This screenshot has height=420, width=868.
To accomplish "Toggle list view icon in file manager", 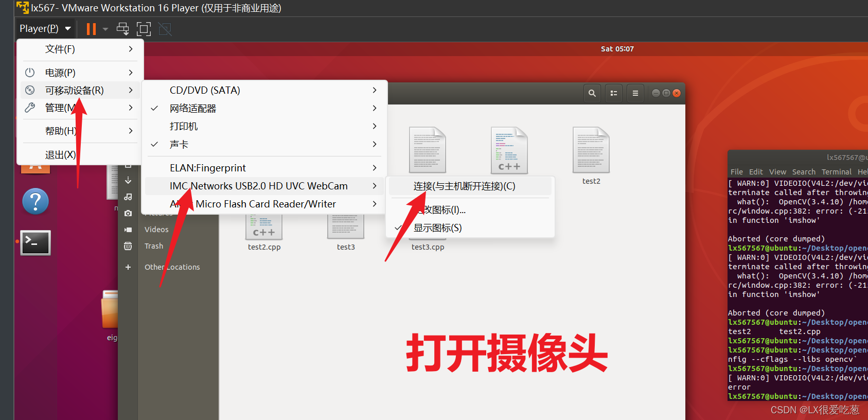I will 614,93.
